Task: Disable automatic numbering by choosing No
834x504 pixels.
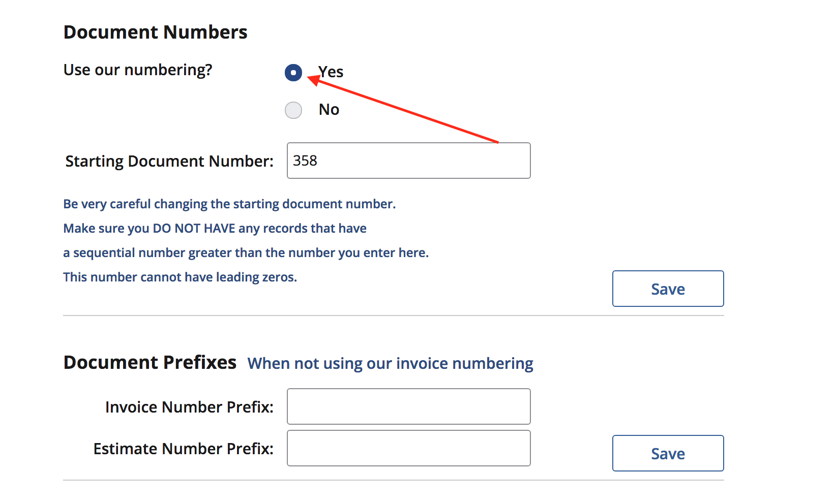Action: tap(293, 110)
